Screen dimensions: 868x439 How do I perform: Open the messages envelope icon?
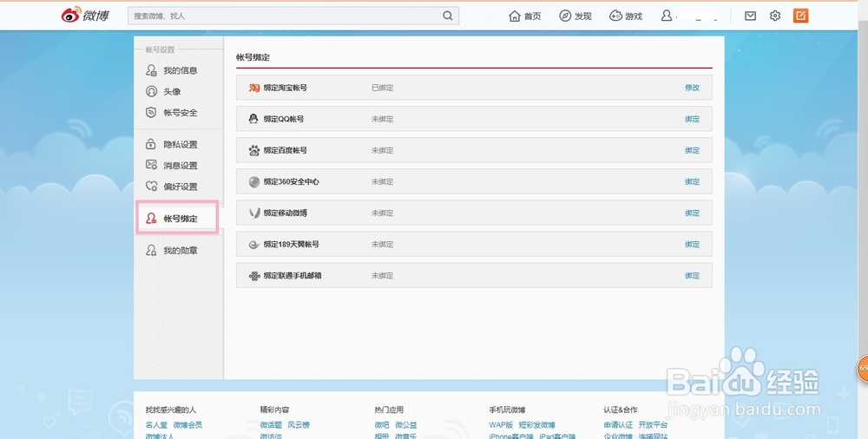750,16
